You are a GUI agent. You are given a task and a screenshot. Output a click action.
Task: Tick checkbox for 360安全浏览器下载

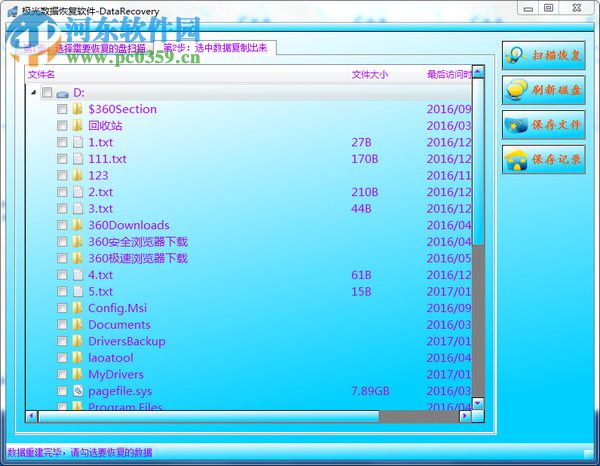click(x=62, y=242)
